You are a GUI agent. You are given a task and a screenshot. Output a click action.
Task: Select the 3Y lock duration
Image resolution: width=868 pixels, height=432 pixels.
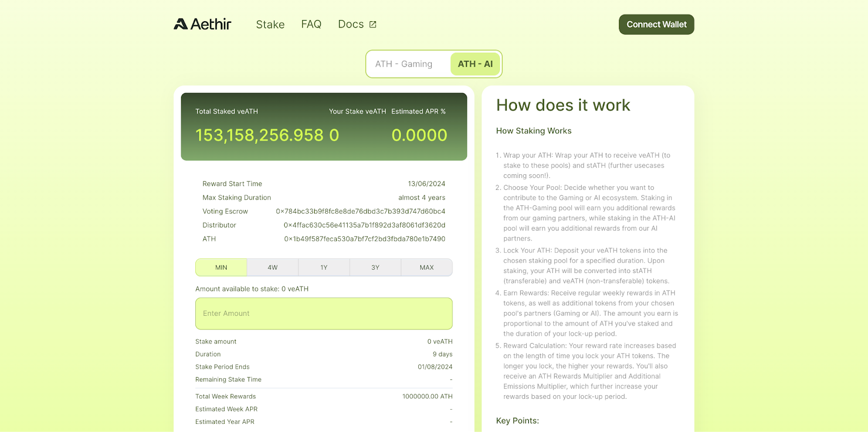point(375,268)
